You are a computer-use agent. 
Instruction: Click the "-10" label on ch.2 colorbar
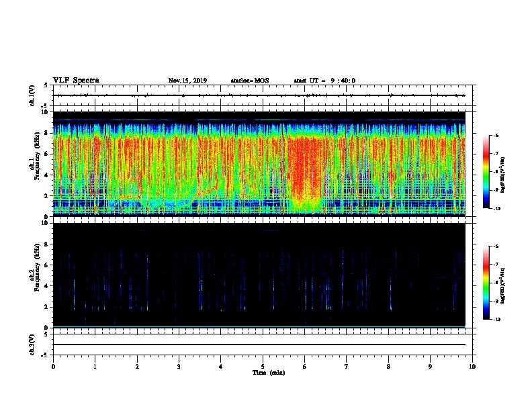pyautogui.click(x=496, y=319)
